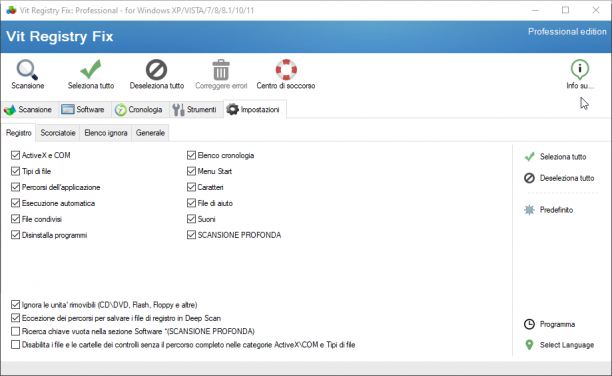Select the Impostazioni tab
612x376 pixels.
pos(255,110)
